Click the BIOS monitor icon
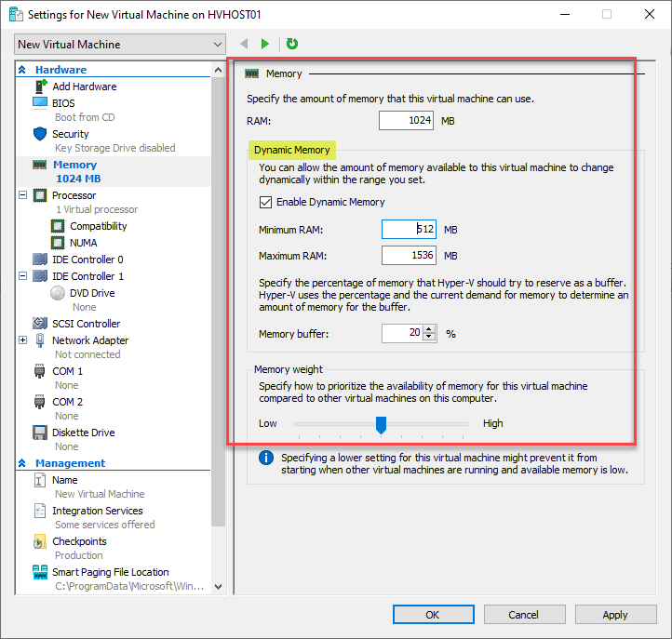 pos(40,103)
